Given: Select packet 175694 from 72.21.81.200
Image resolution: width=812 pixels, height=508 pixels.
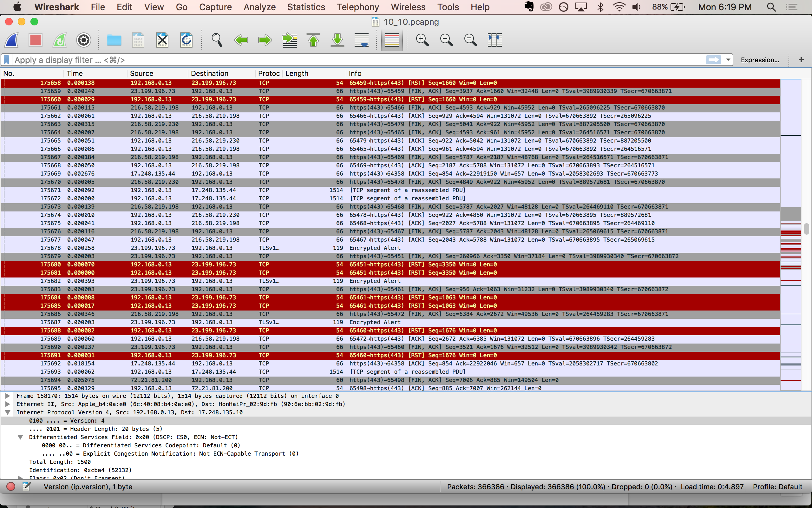Looking at the screenshot, I should pos(390,380).
